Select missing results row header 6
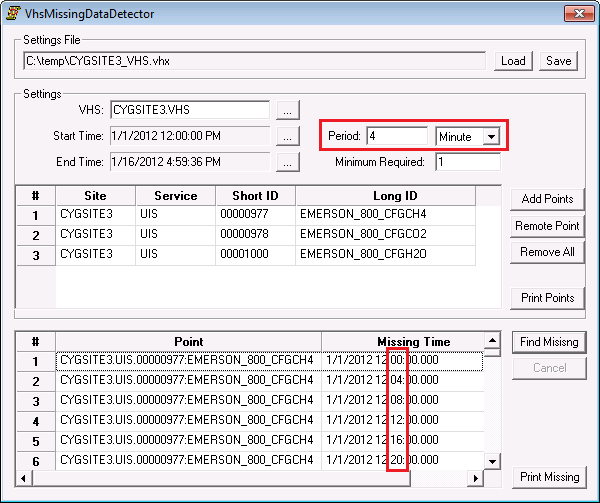Image resolution: width=600 pixels, height=503 pixels. [36, 461]
